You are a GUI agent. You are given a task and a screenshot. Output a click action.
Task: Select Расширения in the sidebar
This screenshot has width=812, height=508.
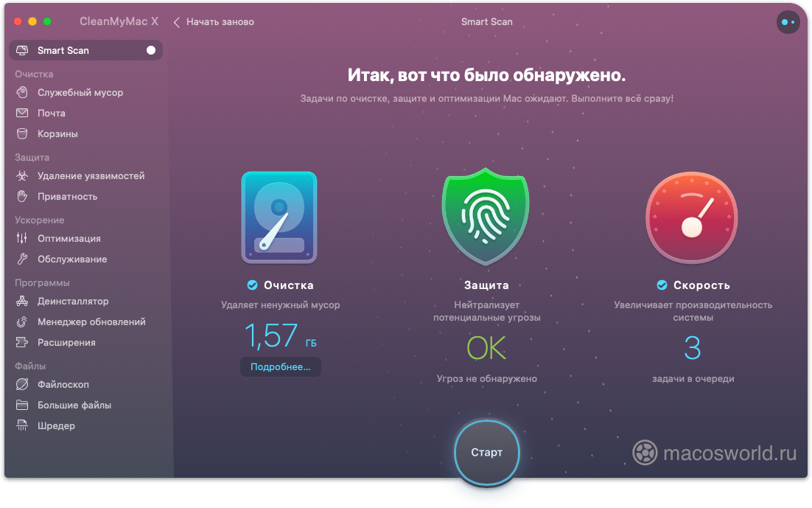tap(66, 343)
